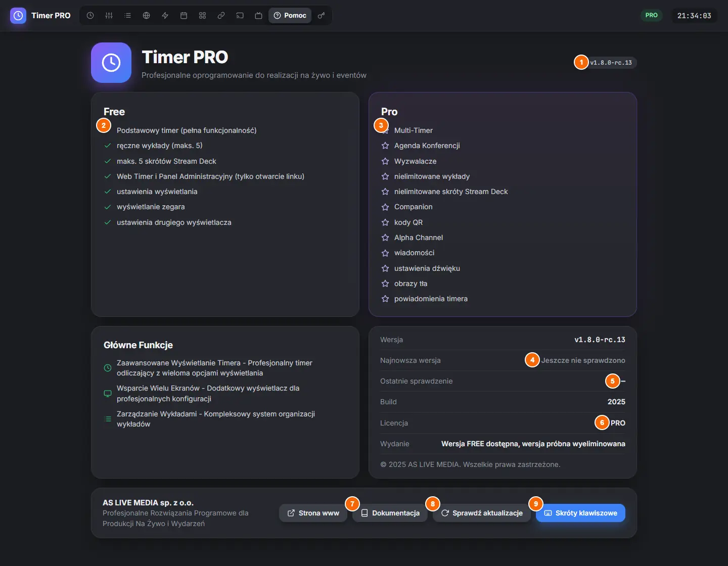Open the calendar agenda icon
Image resolution: width=728 pixels, height=566 pixels.
(184, 16)
